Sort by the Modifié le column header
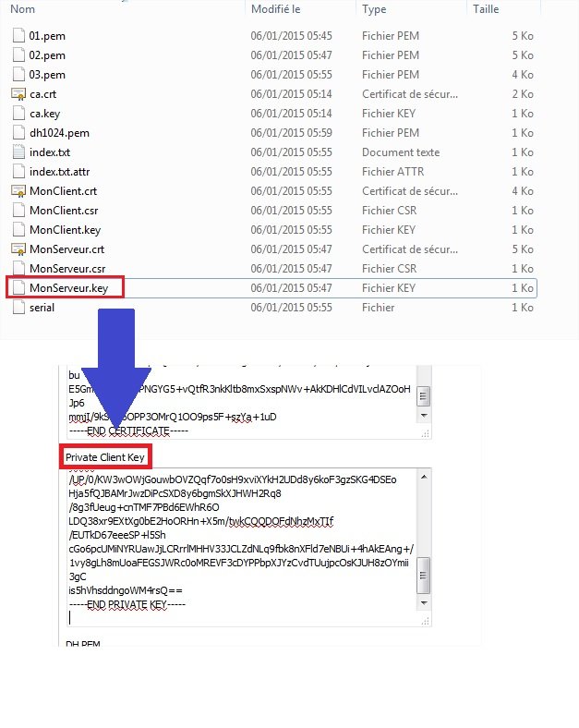Screen dimensions: 579x728 coord(277,8)
